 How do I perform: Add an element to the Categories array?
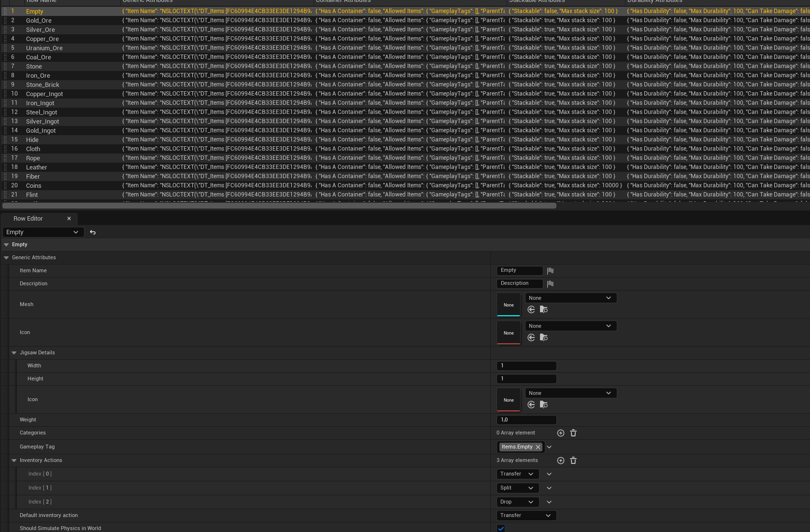pyautogui.click(x=561, y=433)
